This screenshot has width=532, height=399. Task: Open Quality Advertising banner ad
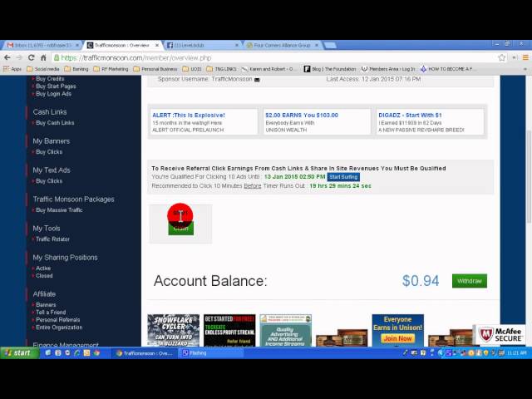click(286, 331)
